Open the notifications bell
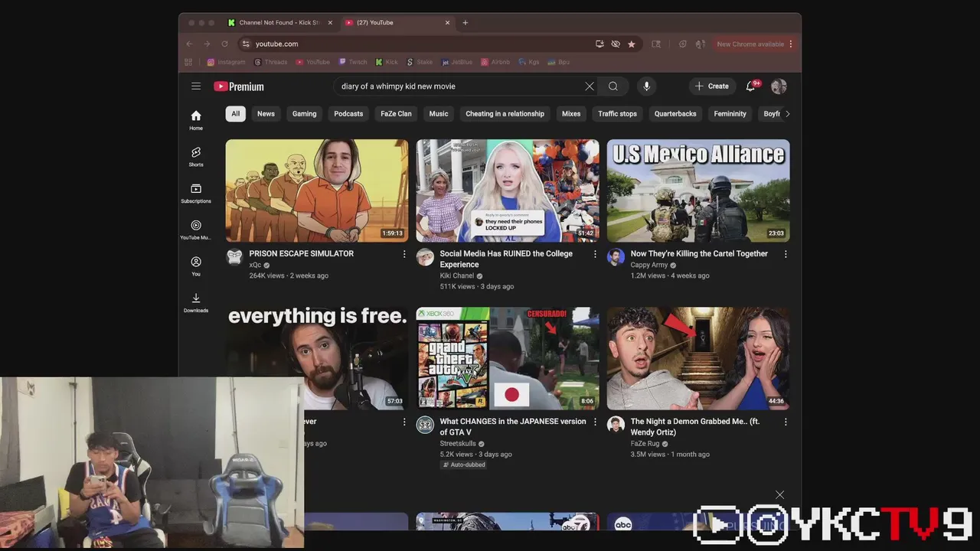Viewport: 980px width, 551px height. pos(751,86)
